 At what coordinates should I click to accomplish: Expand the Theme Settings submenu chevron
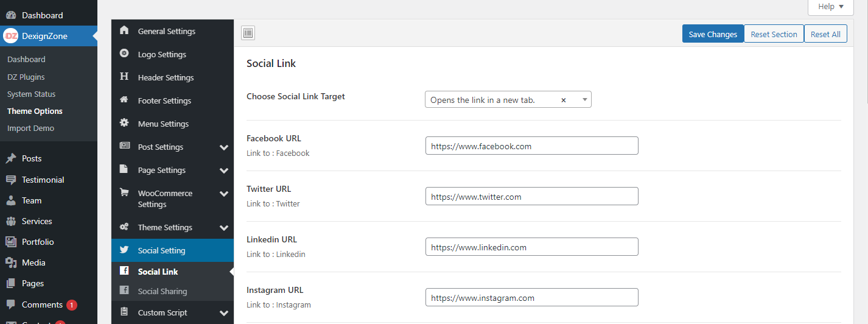(x=224, y=228)
